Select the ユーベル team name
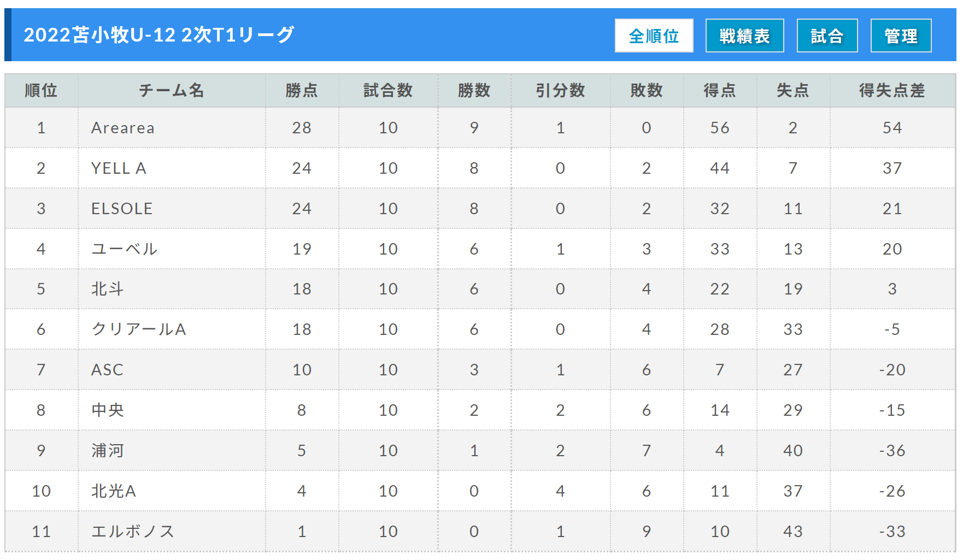 [x=125, y=249]
